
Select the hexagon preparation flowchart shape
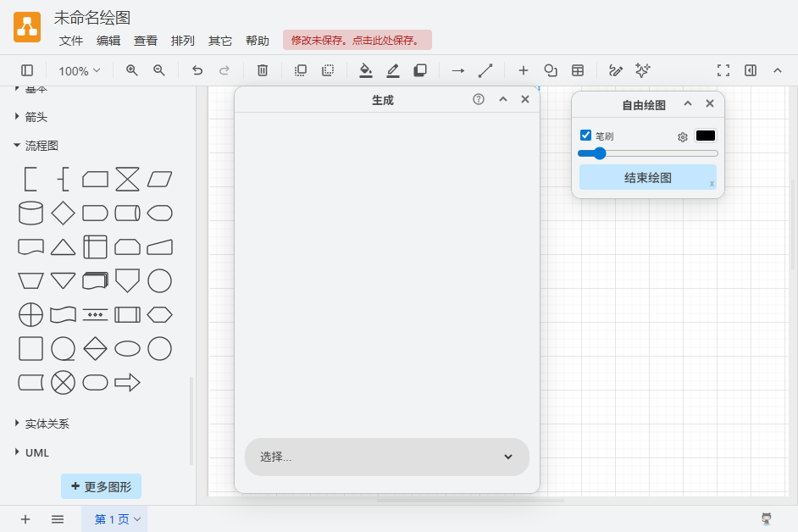[160, 314]
